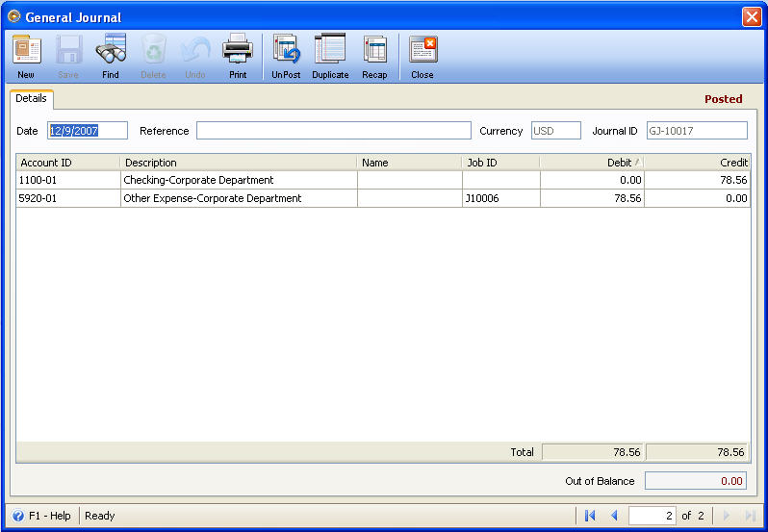
Task: Click the Total debit box 78.56
Action: click(x=593, y=452)
